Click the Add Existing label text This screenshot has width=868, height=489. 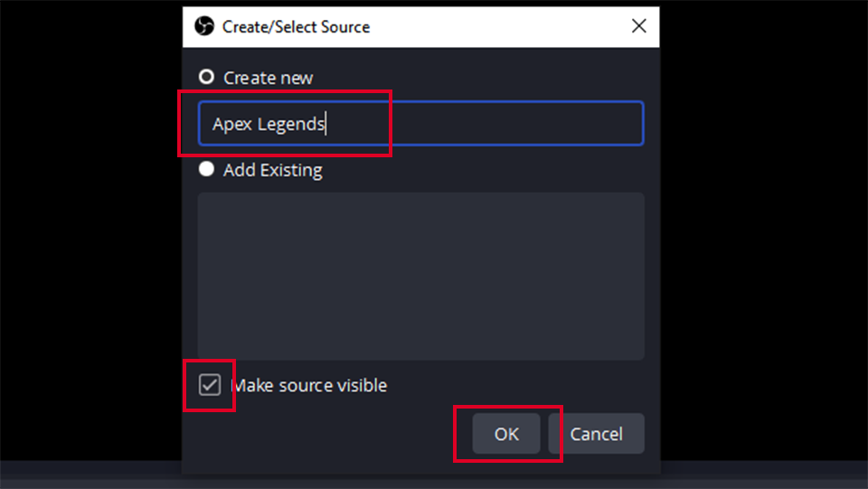coord(272,170)
